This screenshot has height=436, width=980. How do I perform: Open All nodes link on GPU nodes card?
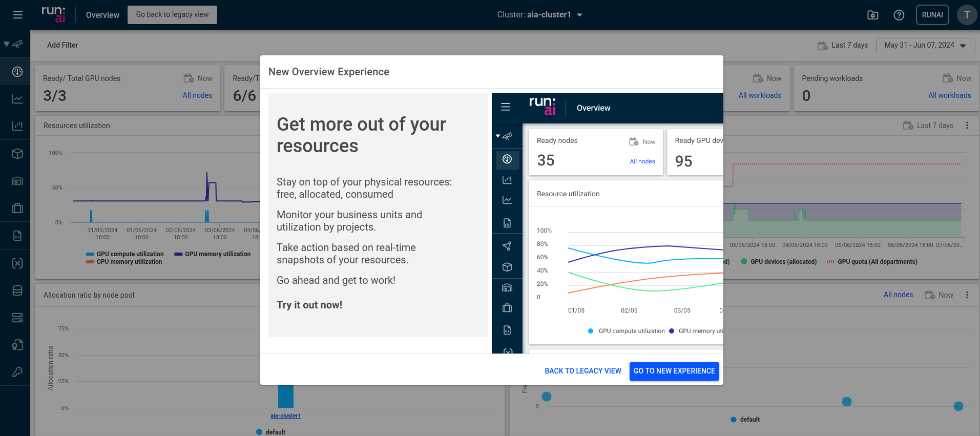[197, 95]
